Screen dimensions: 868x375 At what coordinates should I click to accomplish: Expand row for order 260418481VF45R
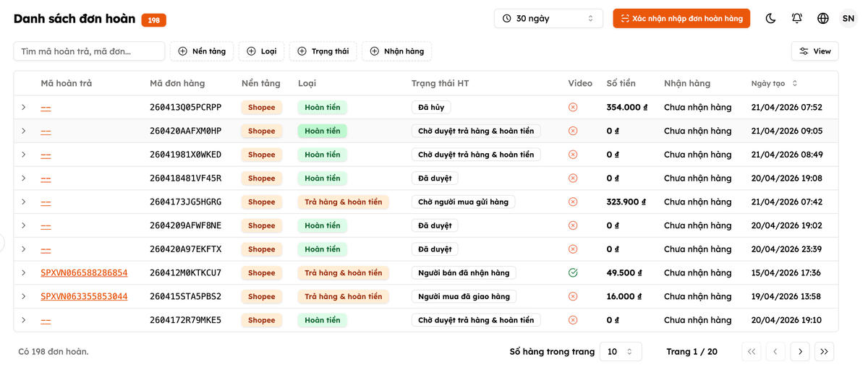[x=24, y=178]
